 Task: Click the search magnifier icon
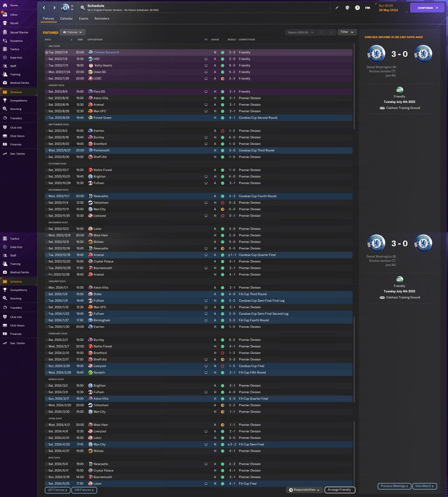(x=83, y=7)
